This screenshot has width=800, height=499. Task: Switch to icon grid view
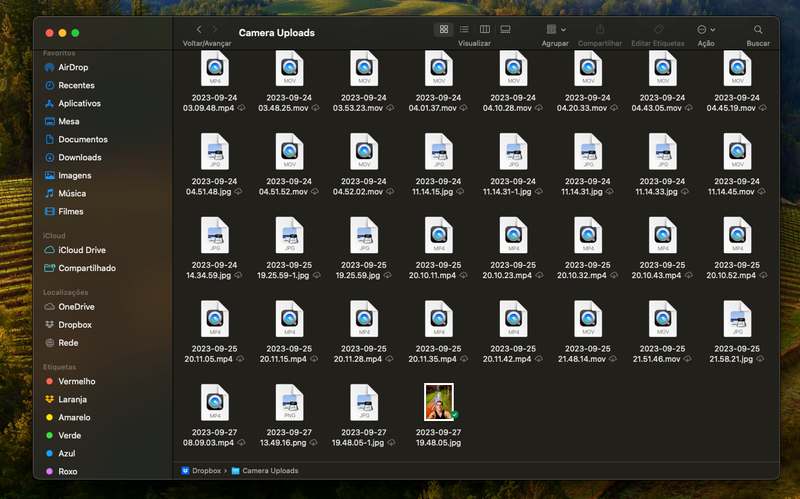[x=444, y=30]
